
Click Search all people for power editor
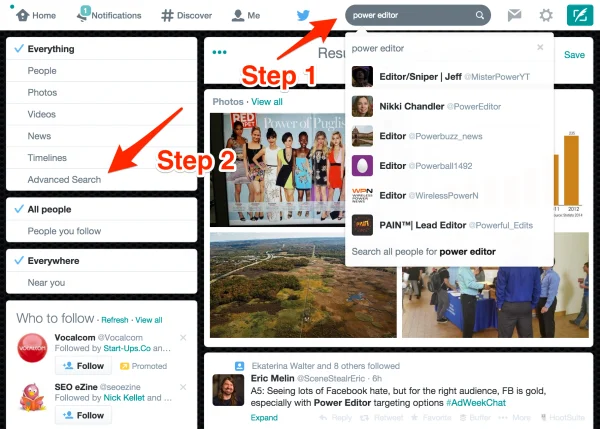click(424, 252)
